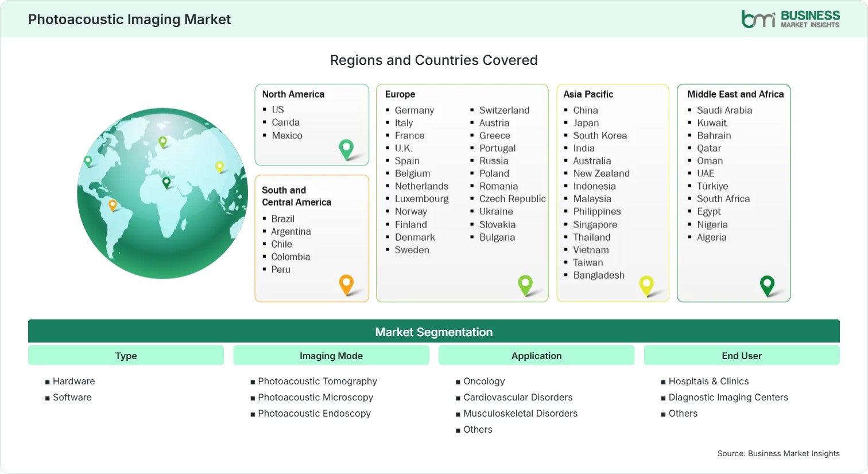Click New Zealand in Asia Pacific list
The image size is (868, 474).
[601, 174]
